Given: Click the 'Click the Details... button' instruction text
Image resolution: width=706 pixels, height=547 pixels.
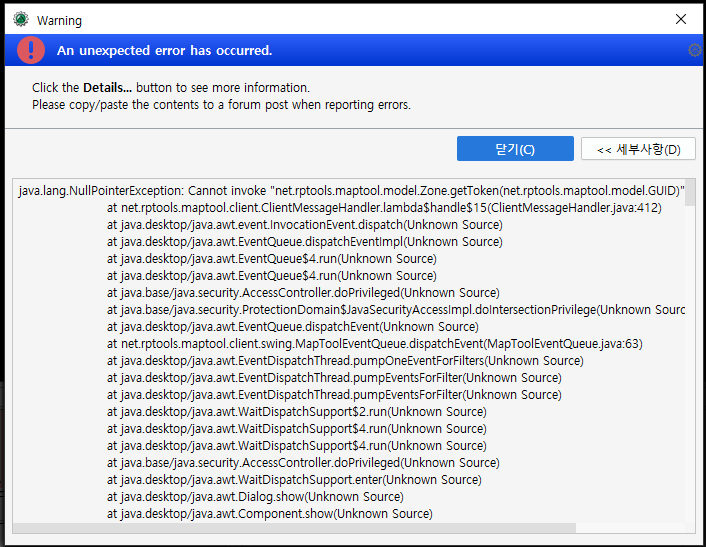Looking at the screenshot, I should click(171, 87).
